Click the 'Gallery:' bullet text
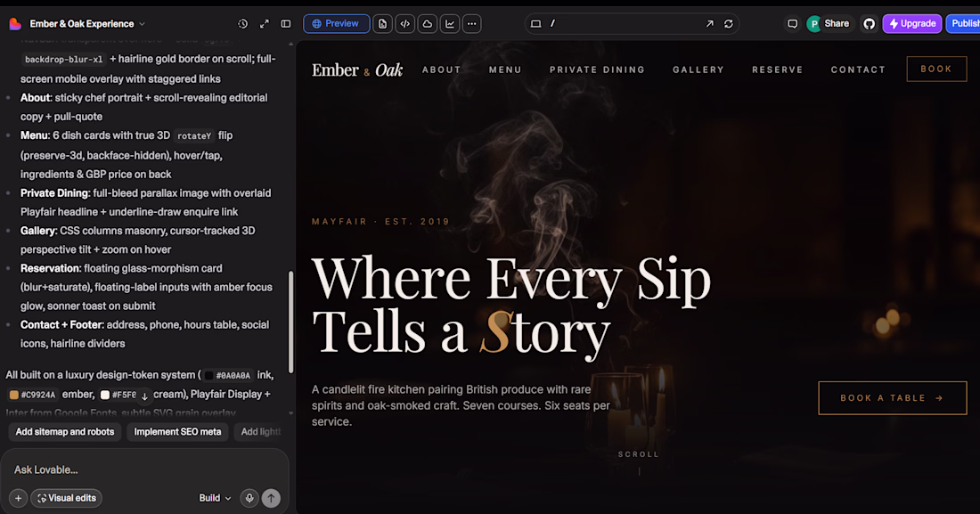This screenshot has height=514, width=980. 38,231
